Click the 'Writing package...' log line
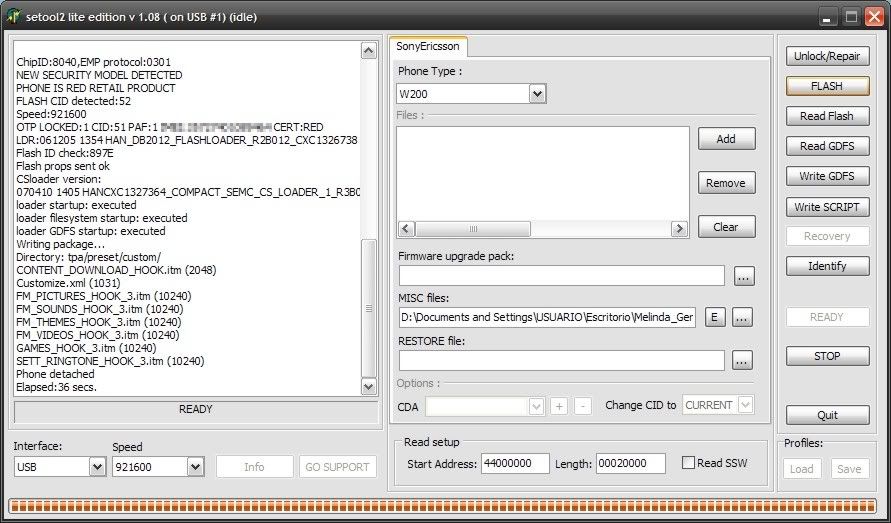The width and height of the screenshot is (891, 523). click(x=60, y=244)
